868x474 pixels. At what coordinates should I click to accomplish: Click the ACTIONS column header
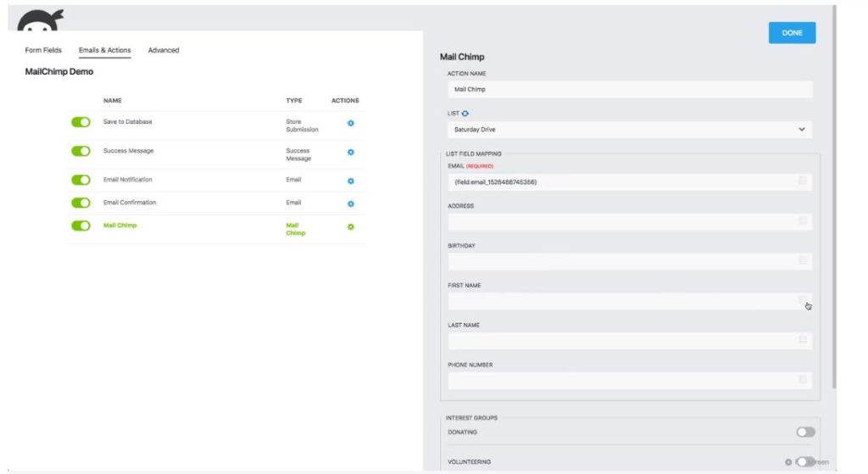point(345,101)
